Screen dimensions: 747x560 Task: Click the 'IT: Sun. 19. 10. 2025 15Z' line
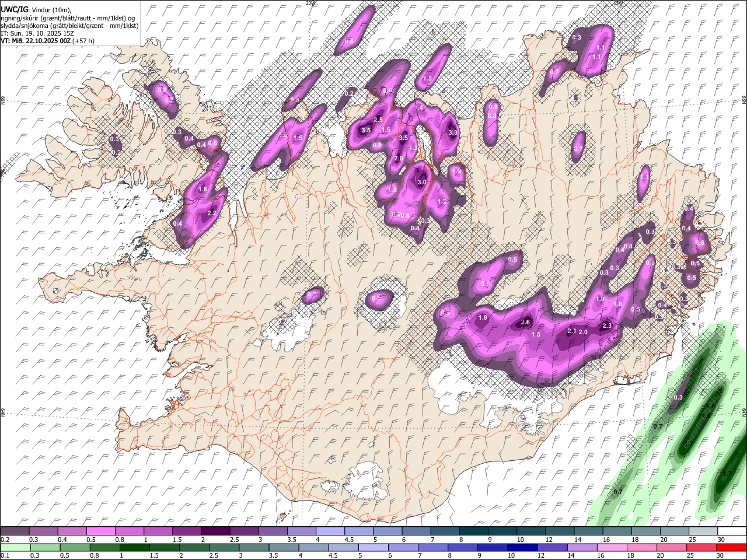pyautogui.click(x=37, y=33)
